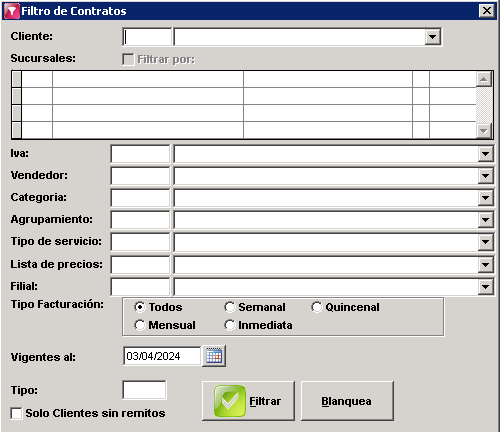
Task: Click the funnel icon in title bar
Action: 11,11
